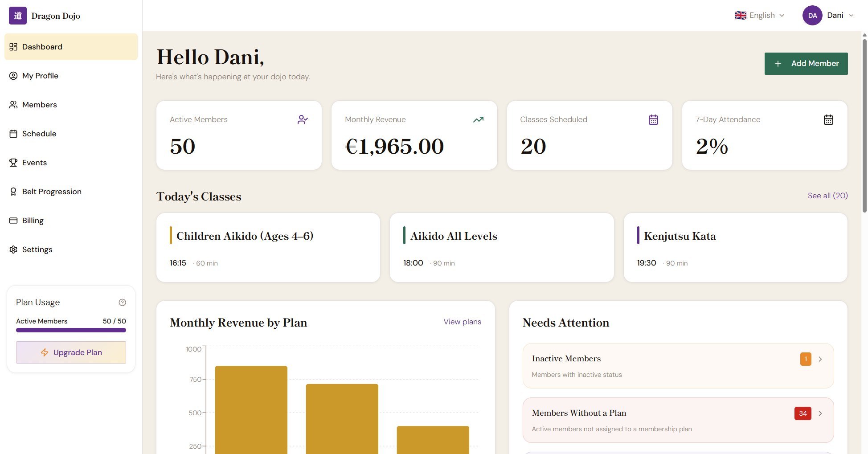Click the orange badge showing 1
Screen dimensions: 868x454
(x=806, y=359)
